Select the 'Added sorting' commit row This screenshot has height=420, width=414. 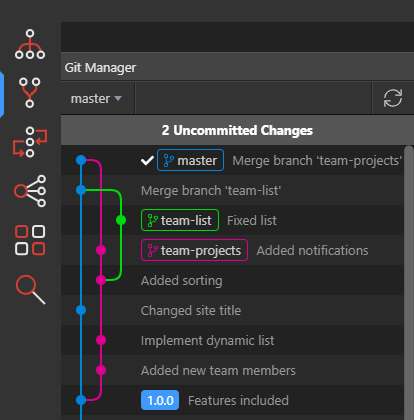232,280
